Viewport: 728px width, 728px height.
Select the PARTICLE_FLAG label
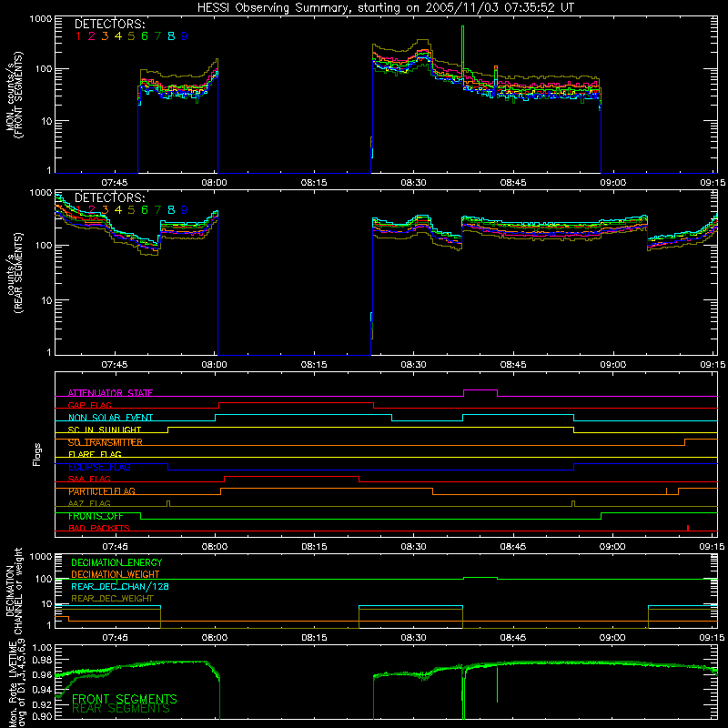click(102, 491)
